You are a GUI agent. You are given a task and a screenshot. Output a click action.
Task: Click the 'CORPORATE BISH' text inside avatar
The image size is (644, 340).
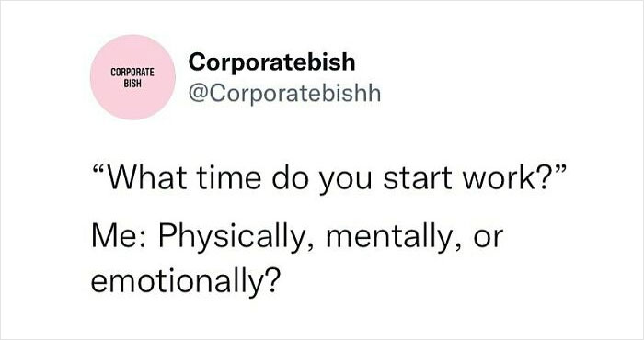coord(132,77)
